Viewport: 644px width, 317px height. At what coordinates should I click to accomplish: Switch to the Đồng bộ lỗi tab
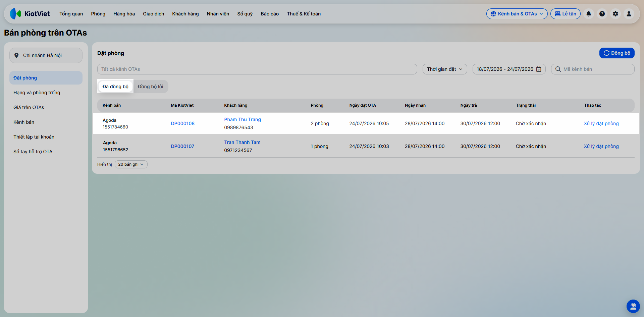pos(150,87)
